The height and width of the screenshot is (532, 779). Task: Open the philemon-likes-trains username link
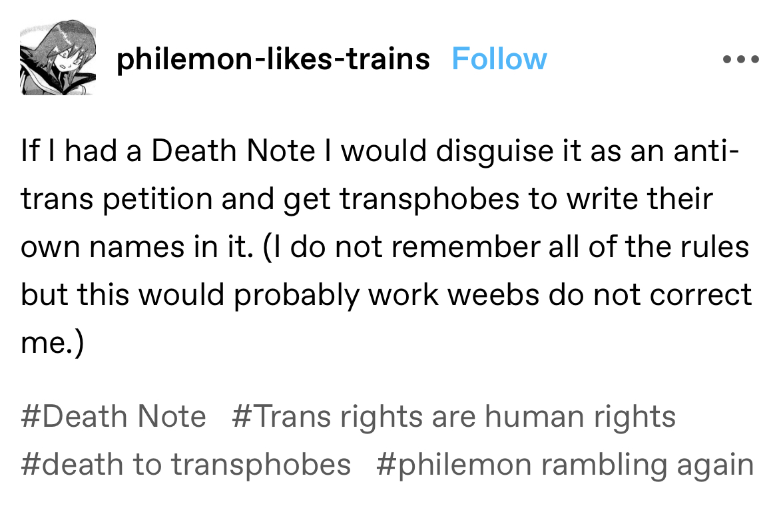pyautogui.click(x=273, y=59)
